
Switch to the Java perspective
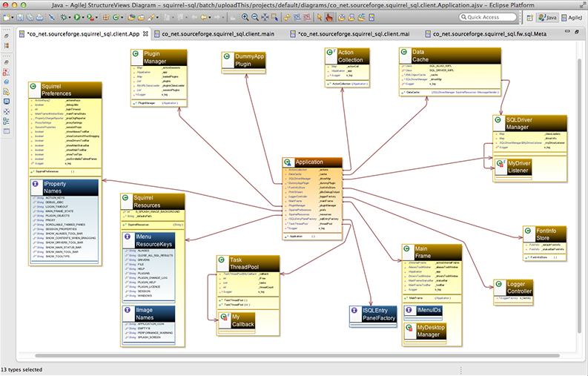[547, 18]
